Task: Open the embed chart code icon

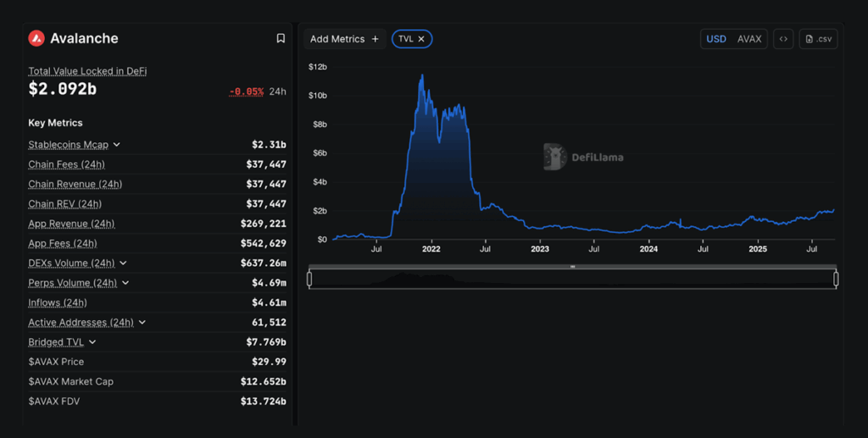Action: [783, 39]
